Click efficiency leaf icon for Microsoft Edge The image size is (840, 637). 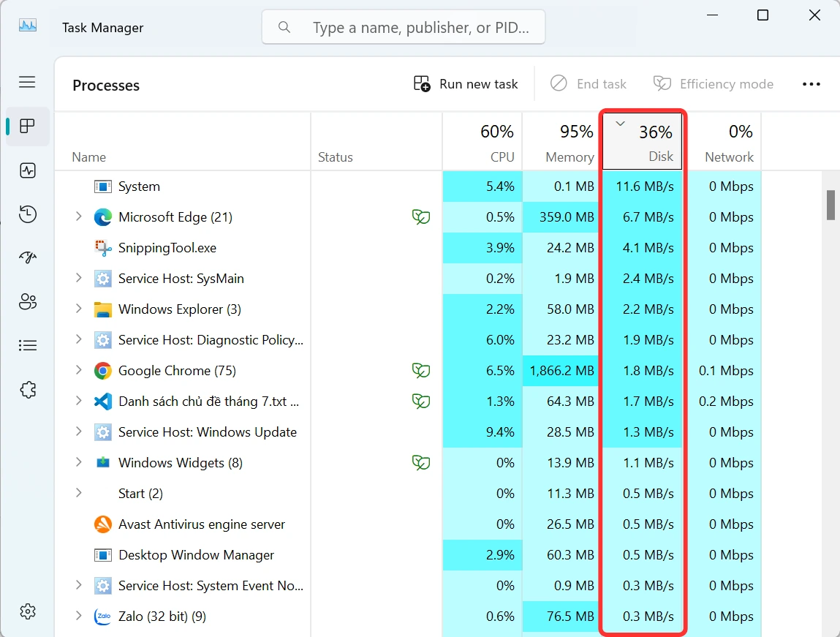[x=421, y=217]
